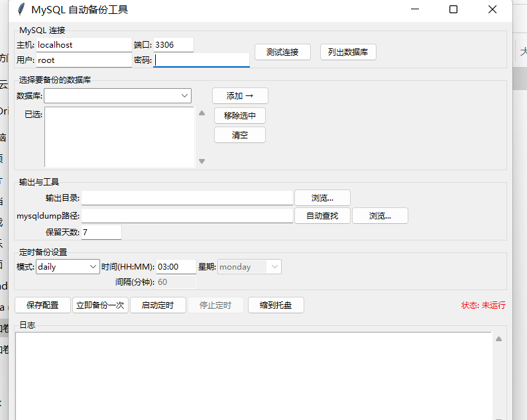Click the 日志 log scroll up arrow

click(x=498, y=339)
